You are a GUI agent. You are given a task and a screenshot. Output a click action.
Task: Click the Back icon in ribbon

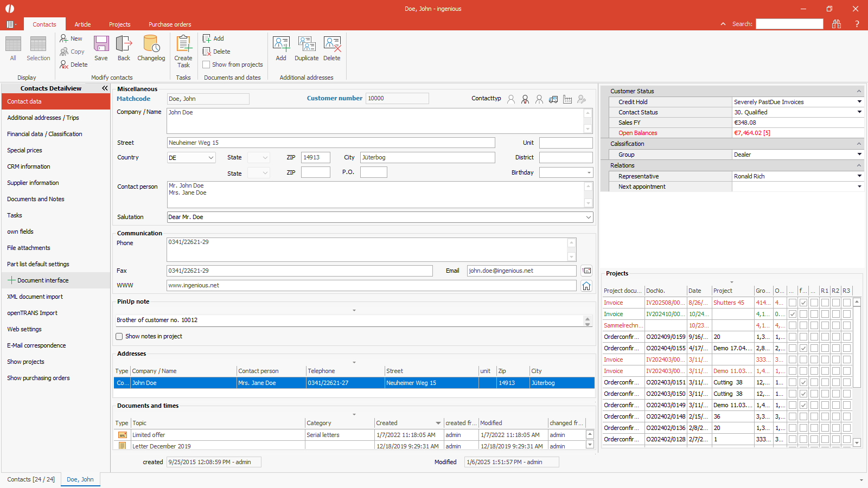(124, 48)
